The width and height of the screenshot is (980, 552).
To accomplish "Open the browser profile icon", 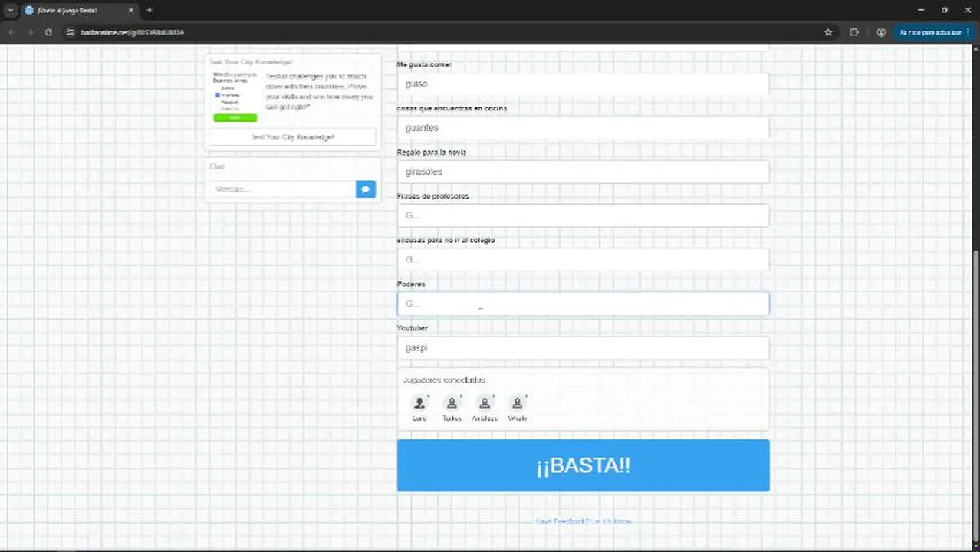I will (881, 32).
